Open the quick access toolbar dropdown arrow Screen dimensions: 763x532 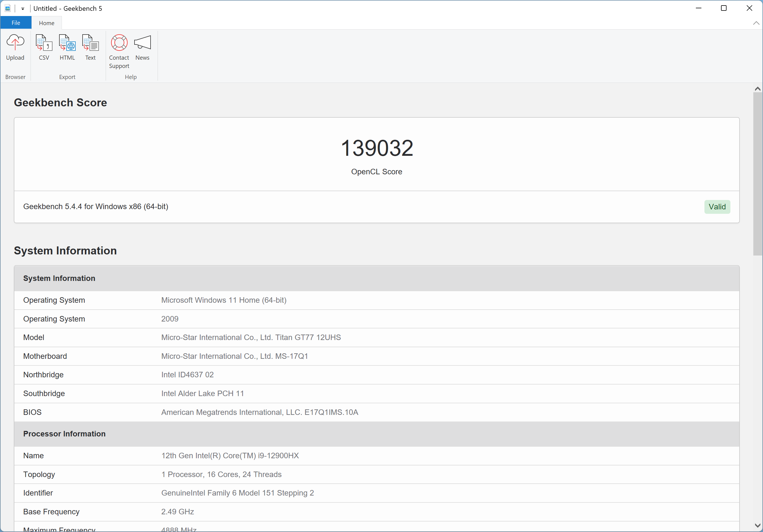[23, 9]
